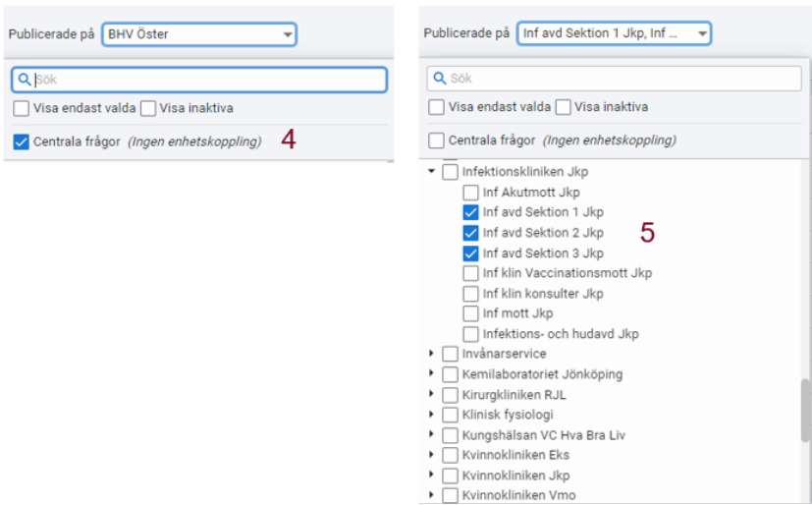Click the right panel Sök search field

click(x=615, y=79)
